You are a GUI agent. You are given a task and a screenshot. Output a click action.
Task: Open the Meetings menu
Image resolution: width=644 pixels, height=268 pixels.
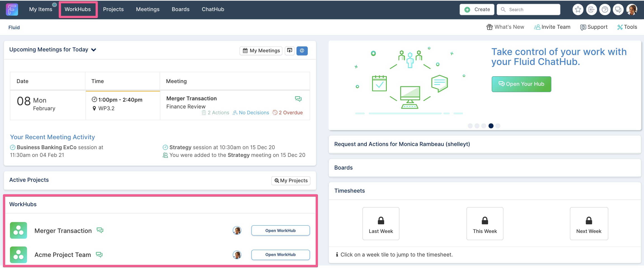tap(148, 9)
